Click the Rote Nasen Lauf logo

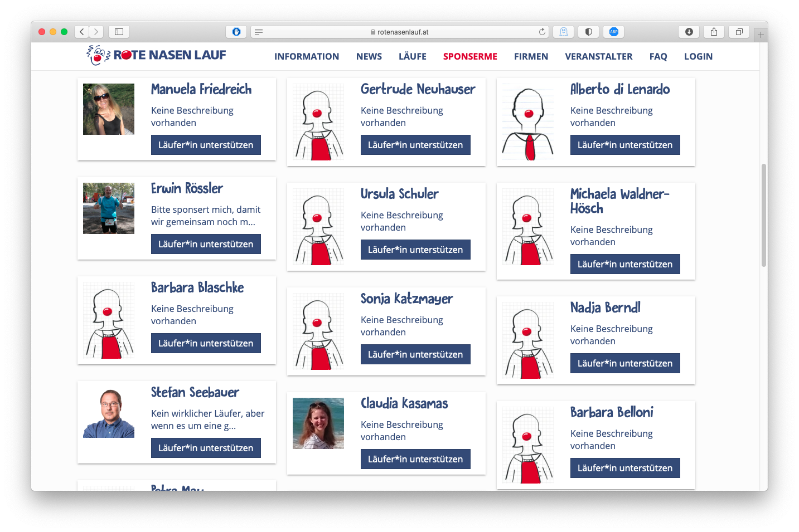tap(157, 55)
